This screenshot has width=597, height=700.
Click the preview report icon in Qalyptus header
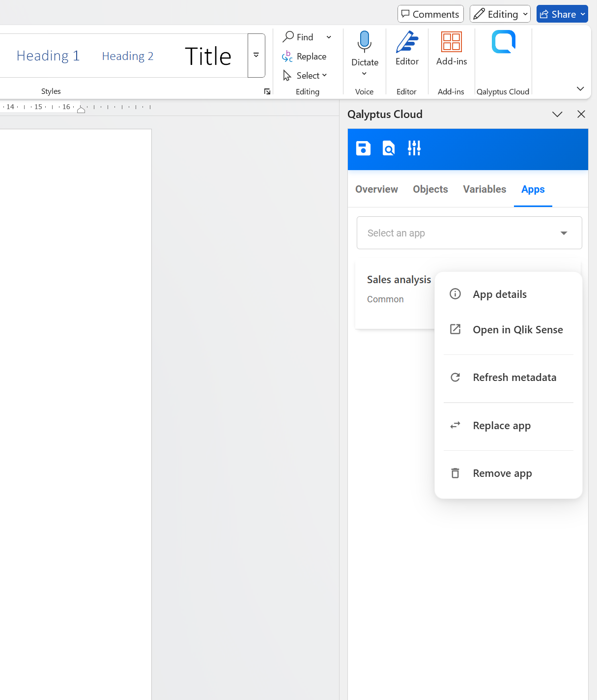(x=389, y=148)
